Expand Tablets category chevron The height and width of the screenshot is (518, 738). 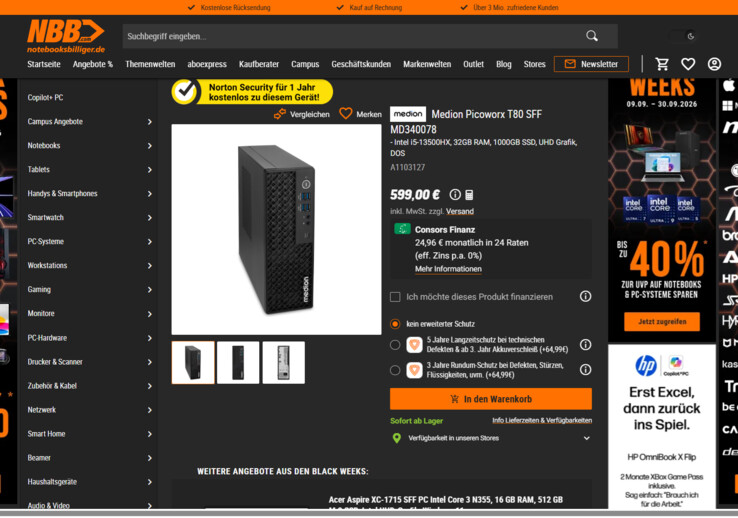[x=150, y=170]
